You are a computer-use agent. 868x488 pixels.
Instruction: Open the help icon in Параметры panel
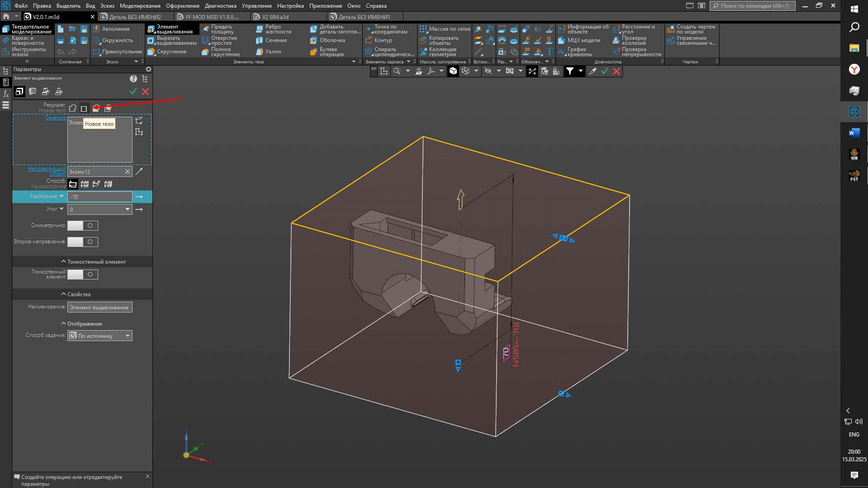pyautogui.click(x=133, y=79)
